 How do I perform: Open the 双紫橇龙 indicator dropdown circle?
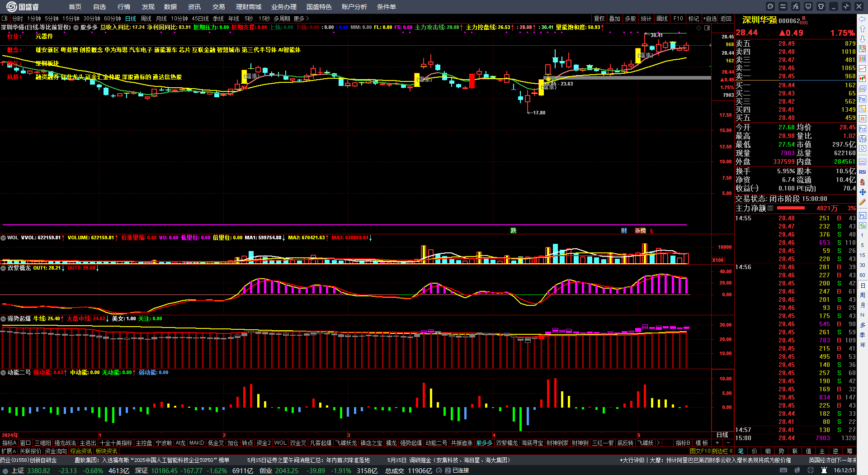click(x=3, y=268)
